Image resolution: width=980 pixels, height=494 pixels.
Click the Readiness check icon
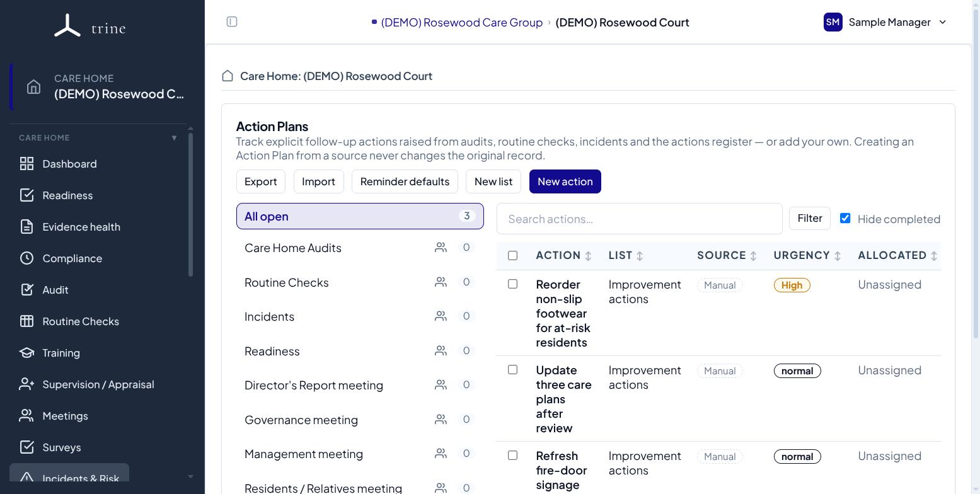pyautogui.click(x=26, y=195)
